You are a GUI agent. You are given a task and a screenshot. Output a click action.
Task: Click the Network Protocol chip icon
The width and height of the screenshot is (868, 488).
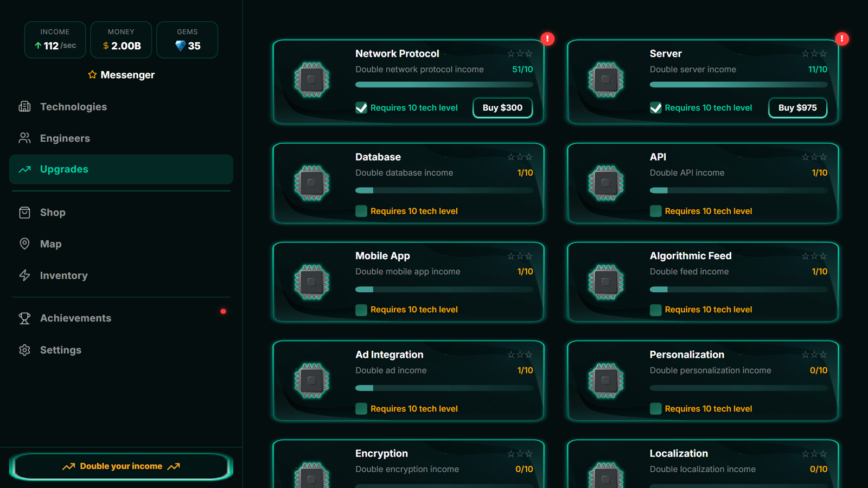tap(311, 80)
